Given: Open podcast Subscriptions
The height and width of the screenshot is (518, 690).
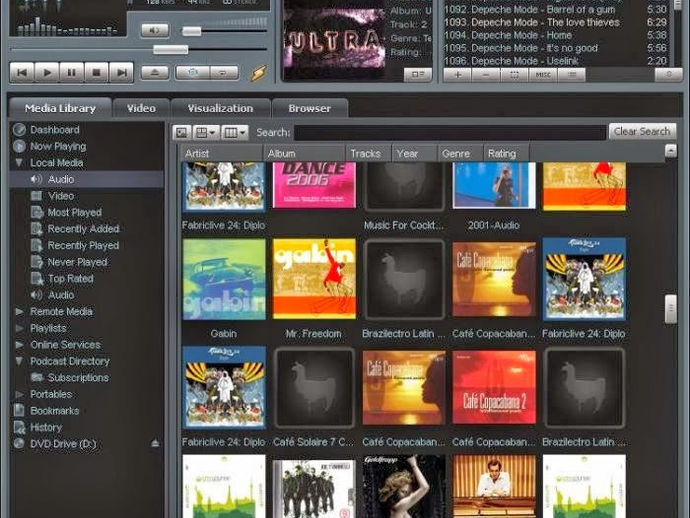Looking at the screenshot, I should [x=78, y=378].
